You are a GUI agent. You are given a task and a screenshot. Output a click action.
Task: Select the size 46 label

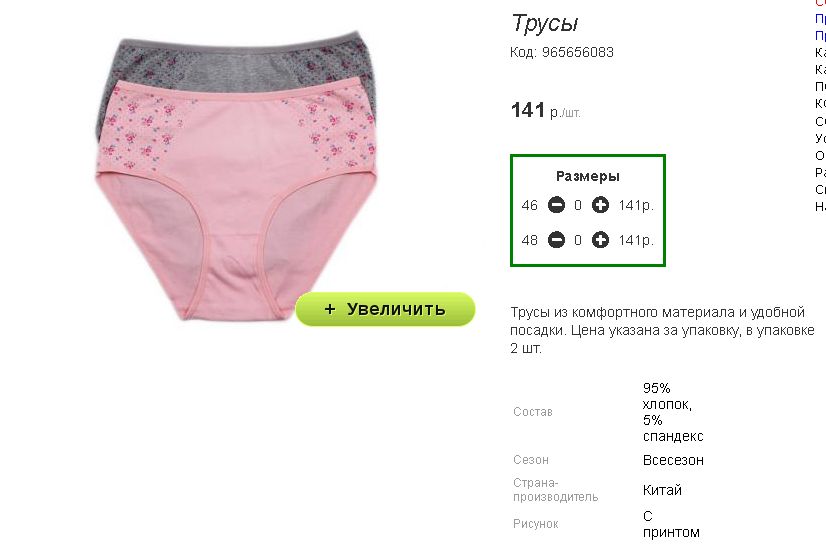[529, 205]
